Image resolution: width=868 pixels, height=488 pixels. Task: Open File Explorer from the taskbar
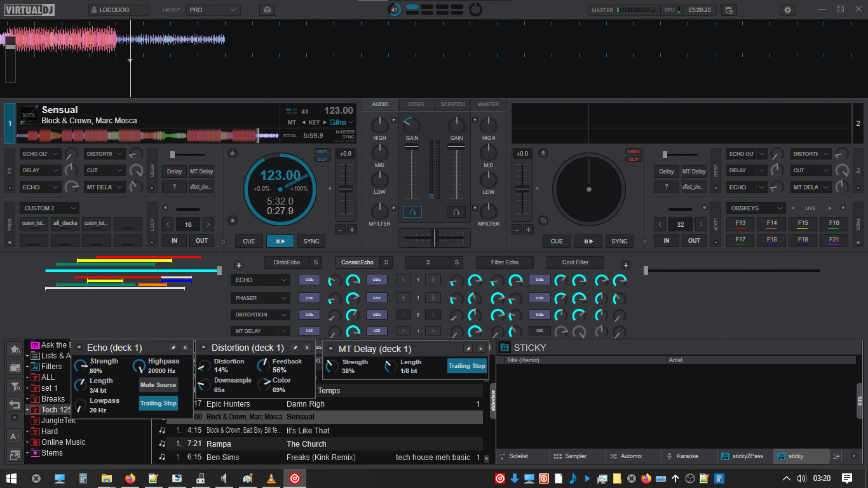click(x=107, y=478)
